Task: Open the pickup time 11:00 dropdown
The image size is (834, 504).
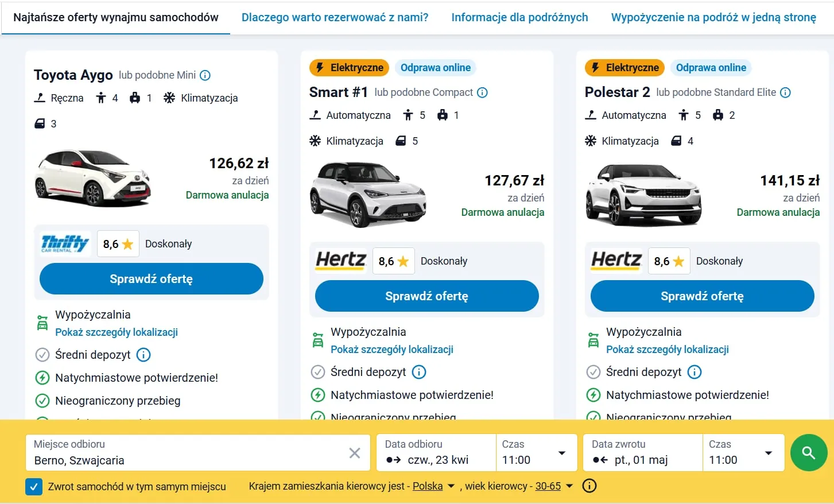Action: coord(535,452)
